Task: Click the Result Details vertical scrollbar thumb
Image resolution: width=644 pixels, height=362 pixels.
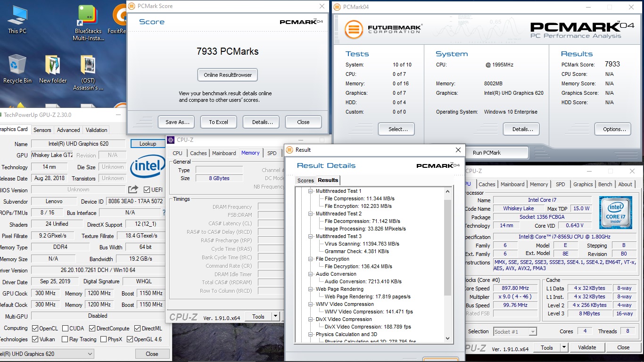Action: click(447, 247)
